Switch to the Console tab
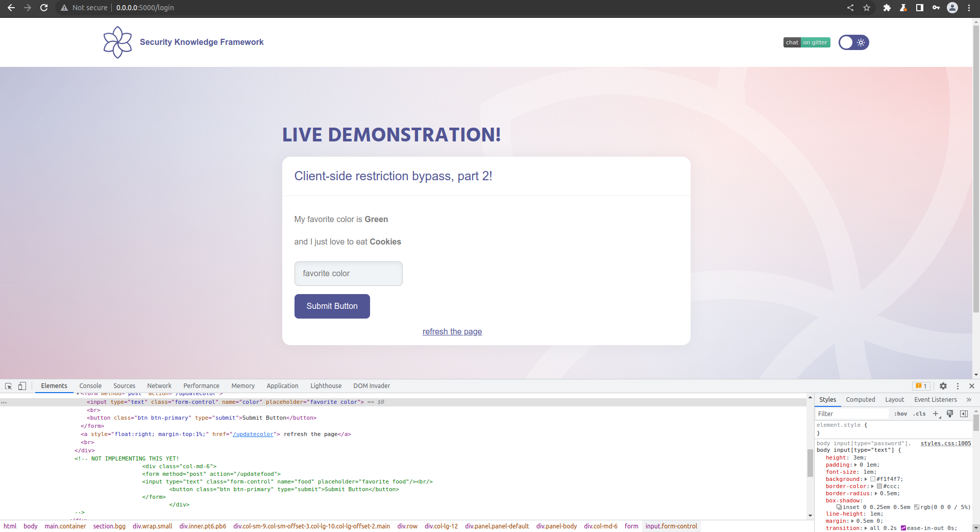 90,386
